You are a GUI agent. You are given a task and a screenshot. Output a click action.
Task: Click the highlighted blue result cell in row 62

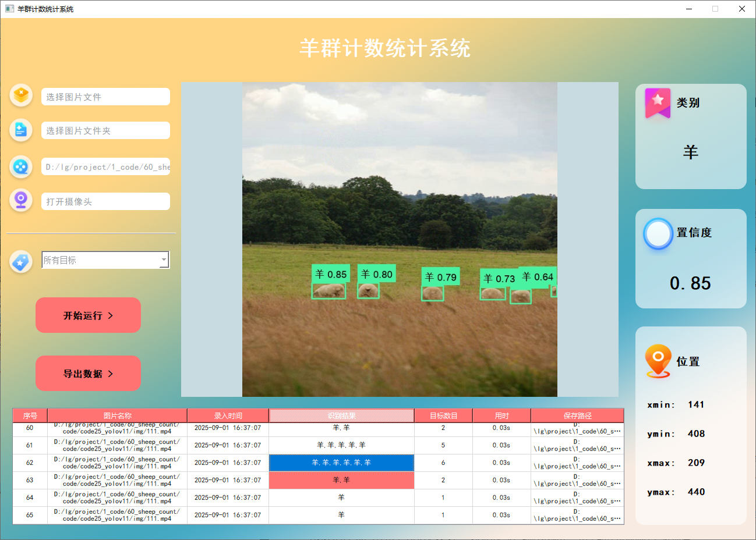341,463
